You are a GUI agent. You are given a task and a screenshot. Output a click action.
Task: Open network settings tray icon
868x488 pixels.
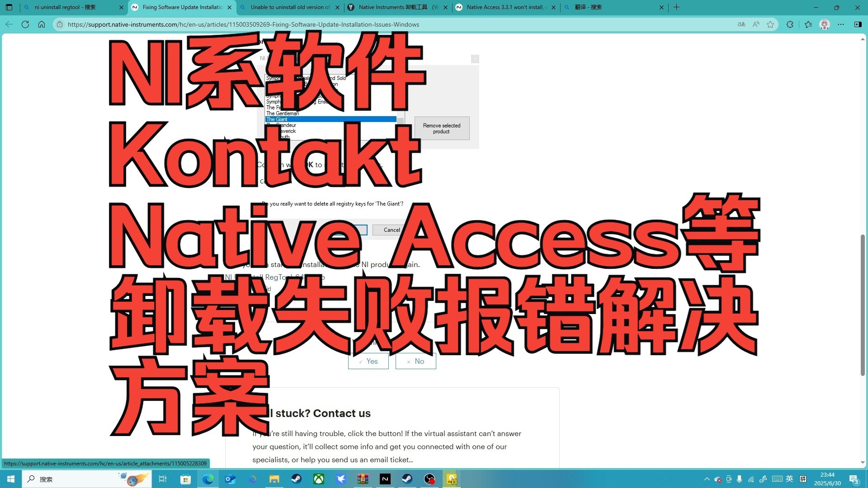[x=751, y=479]
